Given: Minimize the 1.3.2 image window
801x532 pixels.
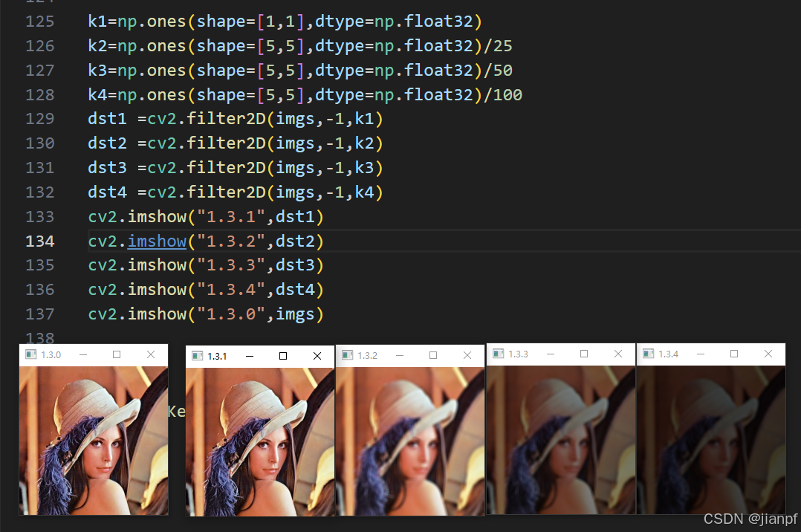Looking at the screenshot, I should pos(400,355).
